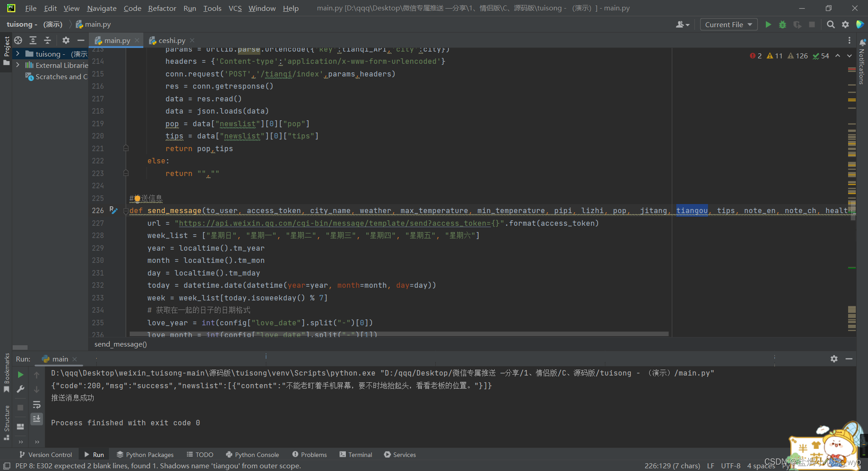Collapse all items in Project panel
Image resolution: width=868 pixels, height=471 pixels.
tap(47, 40)
